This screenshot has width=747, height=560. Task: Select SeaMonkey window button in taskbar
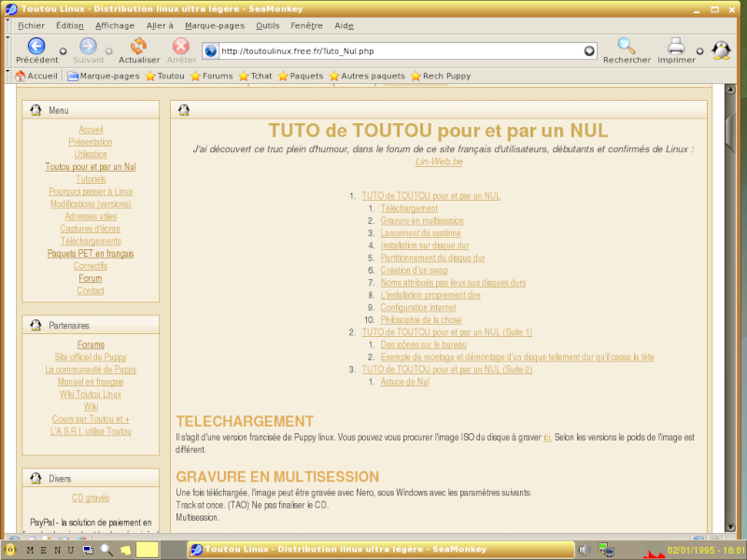point(380,550)
